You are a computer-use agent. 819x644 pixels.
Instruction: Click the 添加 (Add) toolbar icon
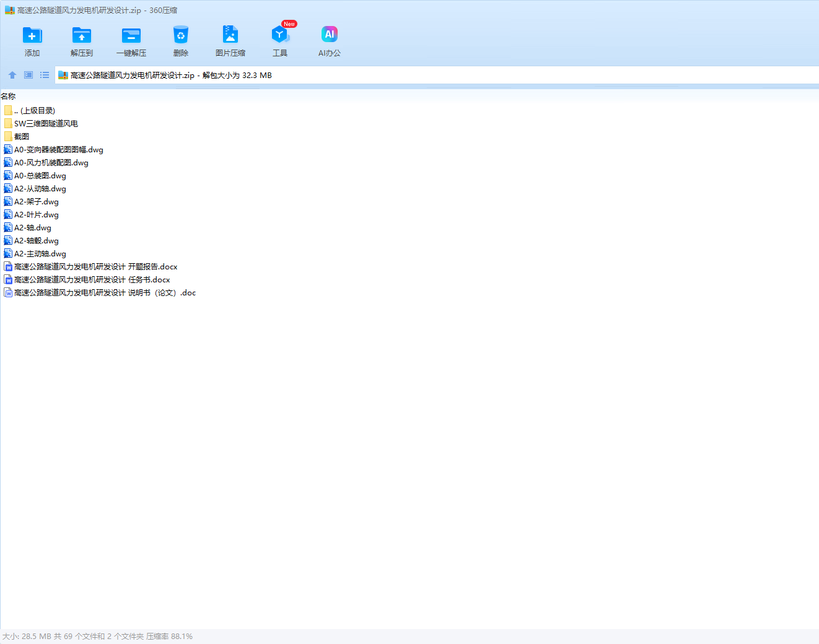(32, 35)
